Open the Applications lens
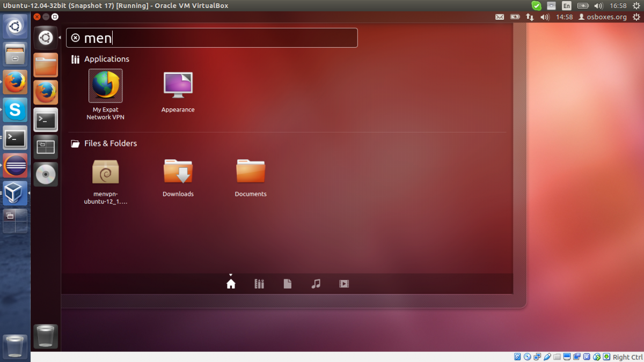Image resolution: width=644 pixels, height=362 pixels. (x=259, y=283)
